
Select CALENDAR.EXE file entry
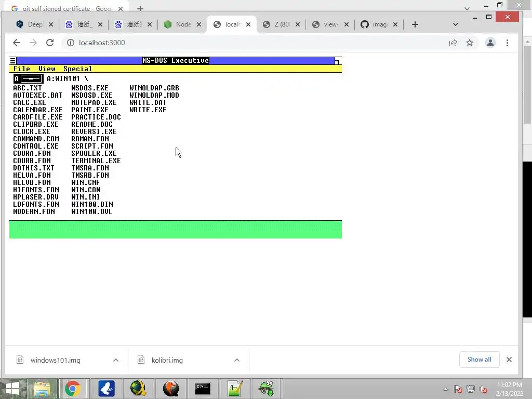[x=38, y=110]
